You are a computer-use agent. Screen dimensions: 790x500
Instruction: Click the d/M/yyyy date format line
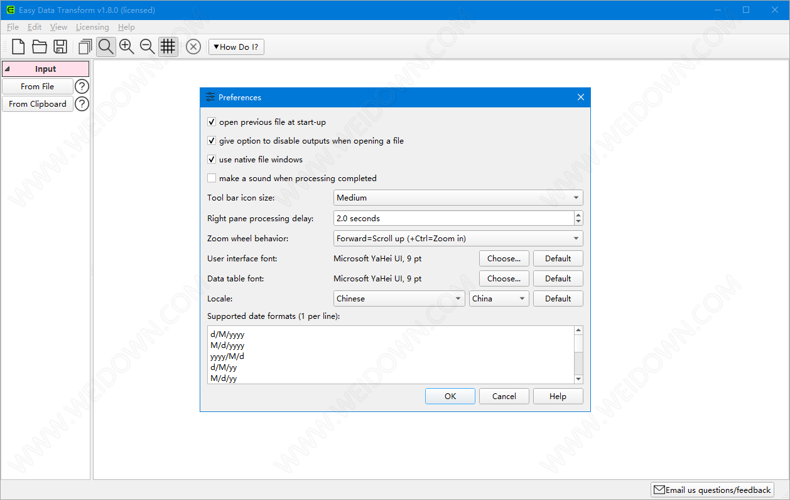[x=227, y=334]
